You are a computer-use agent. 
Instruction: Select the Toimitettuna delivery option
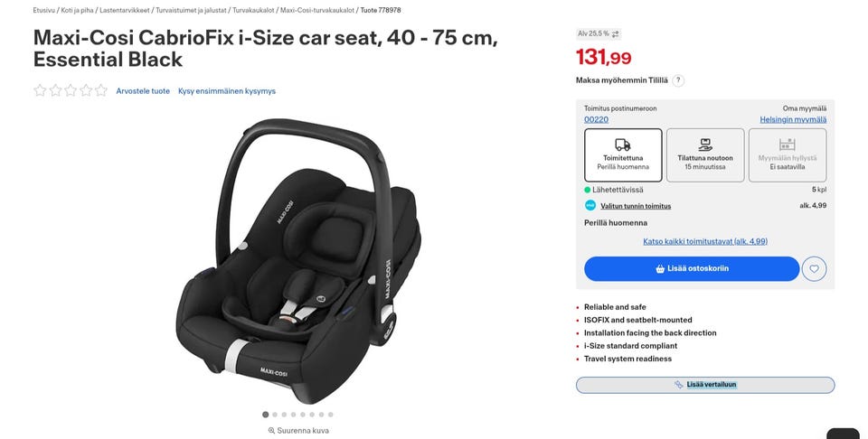pos(623,155)
